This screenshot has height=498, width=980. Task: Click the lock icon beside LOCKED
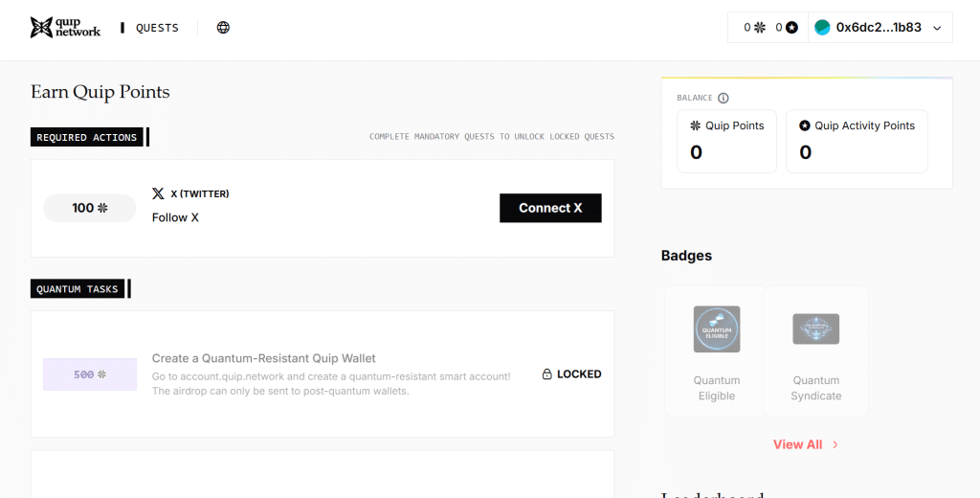tap(546, 374)
